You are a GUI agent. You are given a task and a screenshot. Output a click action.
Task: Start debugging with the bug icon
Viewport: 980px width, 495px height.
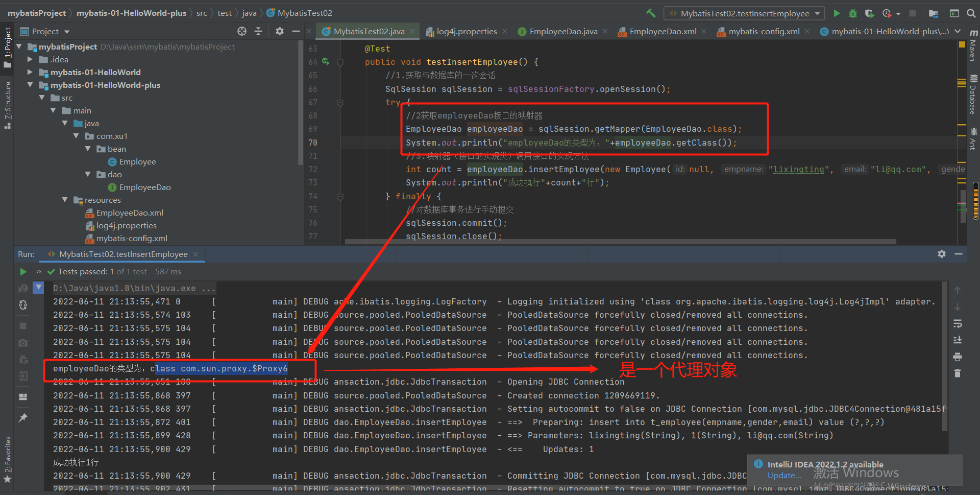click(x=852, y=13)
